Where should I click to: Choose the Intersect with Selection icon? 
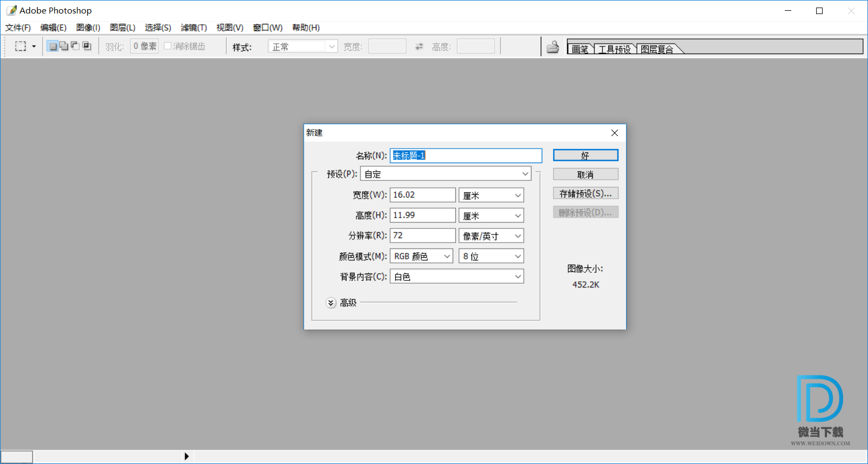tap(86, 46)
